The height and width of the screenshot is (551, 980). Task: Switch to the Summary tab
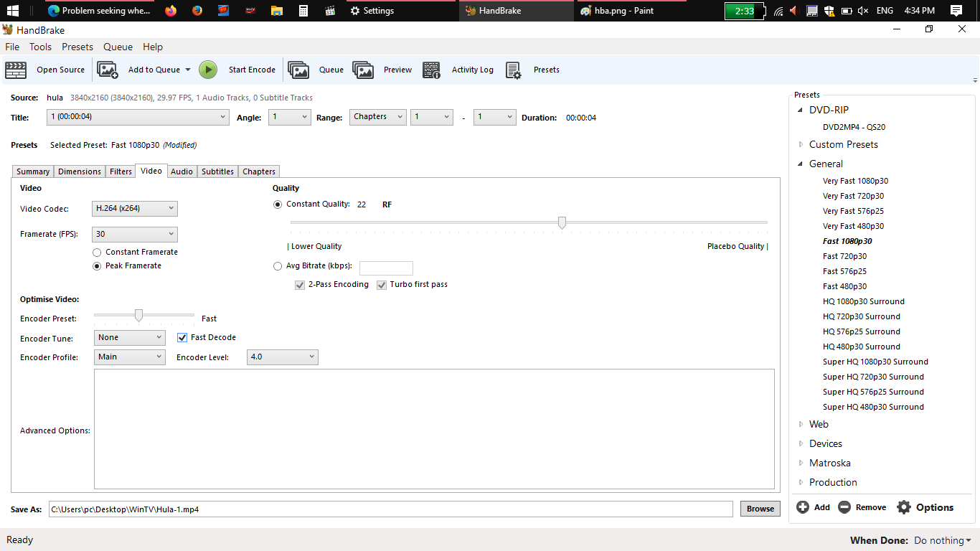click(33, 171)
